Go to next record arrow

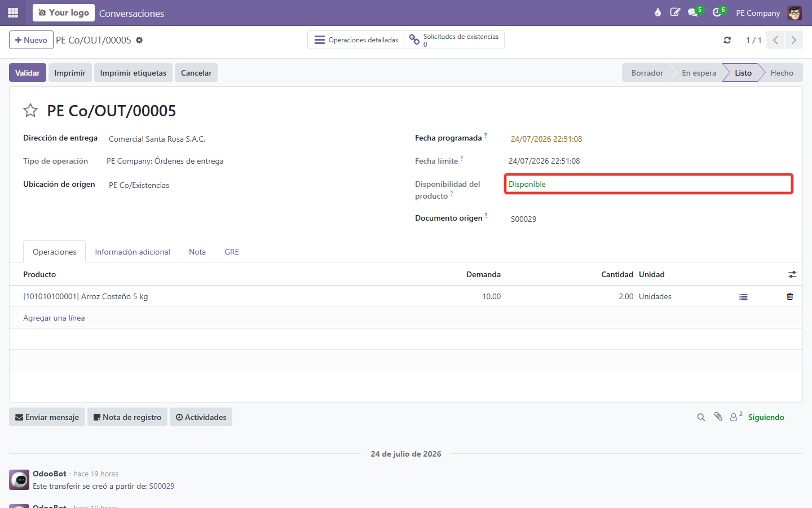793,40
